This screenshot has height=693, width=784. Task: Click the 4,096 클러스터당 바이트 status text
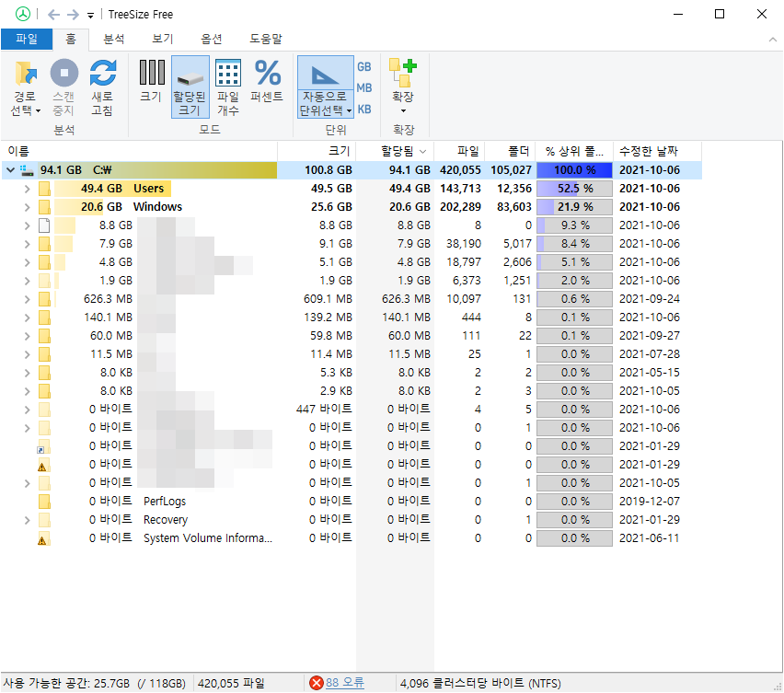480,683
